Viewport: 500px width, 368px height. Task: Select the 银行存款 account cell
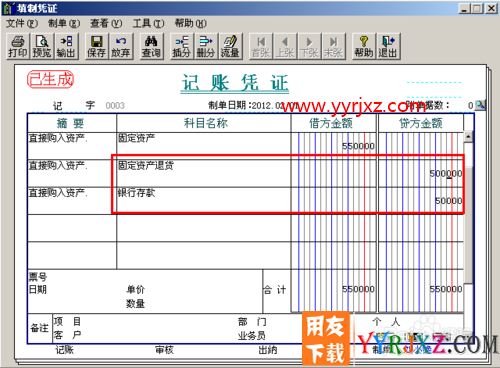[204, 201]
